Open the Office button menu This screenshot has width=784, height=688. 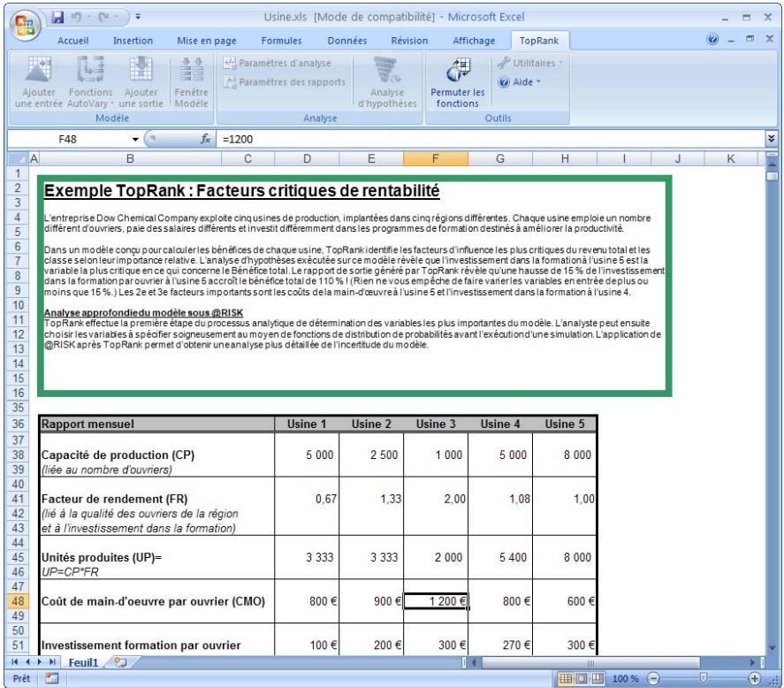click(27, 23)
